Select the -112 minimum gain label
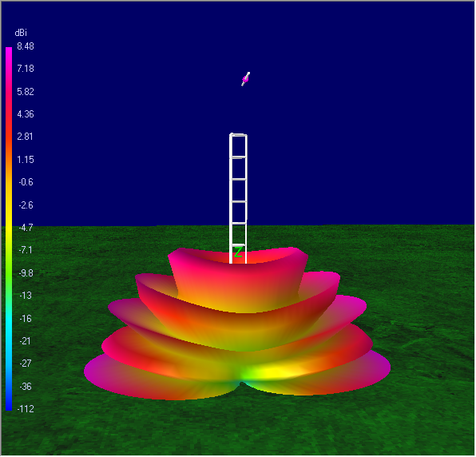476x457 pixels. (x=26, y=409)
